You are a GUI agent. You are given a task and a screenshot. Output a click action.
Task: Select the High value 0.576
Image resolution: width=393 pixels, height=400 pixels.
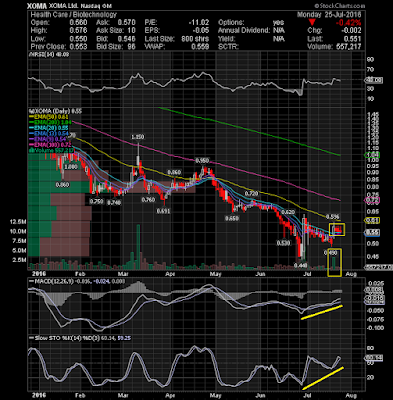click(x=78, y=31)
